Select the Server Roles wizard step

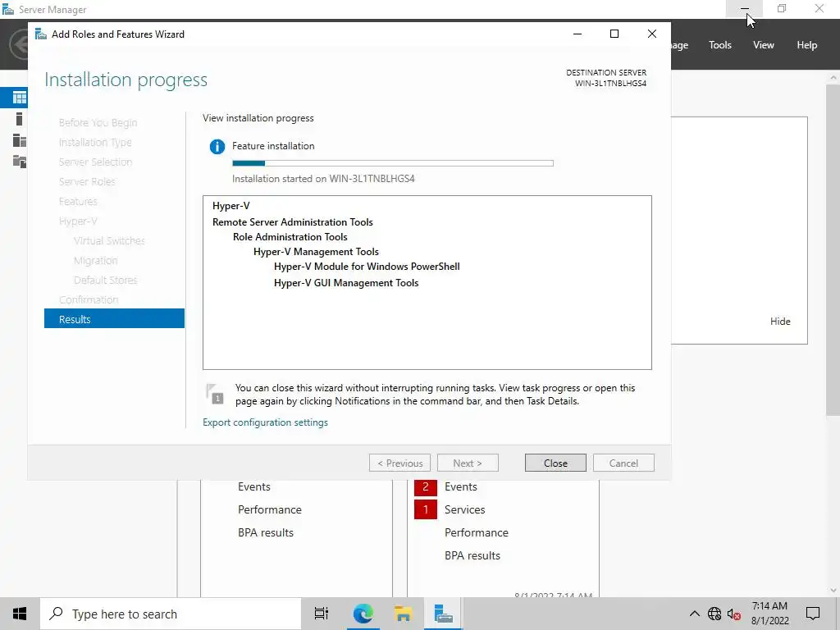[x=87, y=181]
